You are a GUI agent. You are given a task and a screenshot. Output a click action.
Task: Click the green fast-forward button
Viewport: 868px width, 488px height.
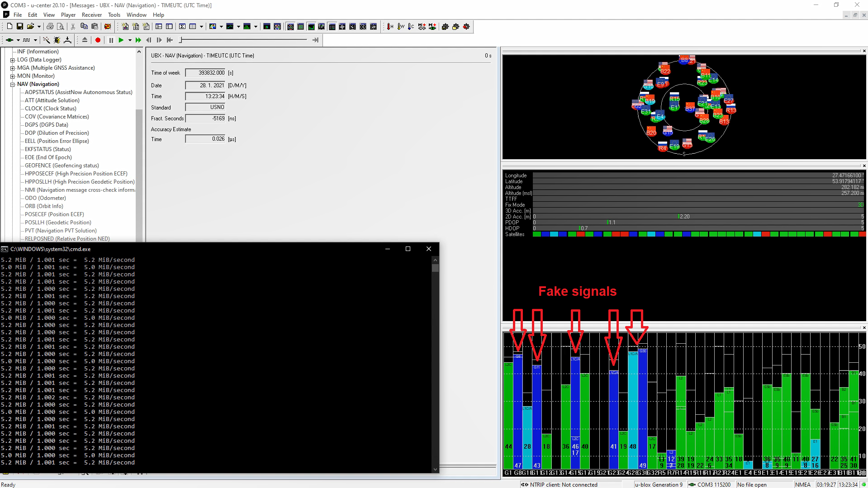138,40
